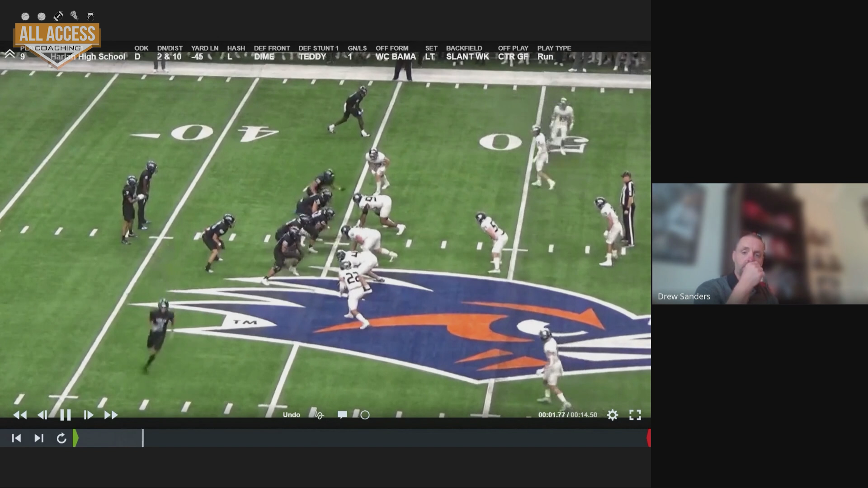Open the comment tool icon

[x=342, y=415]
